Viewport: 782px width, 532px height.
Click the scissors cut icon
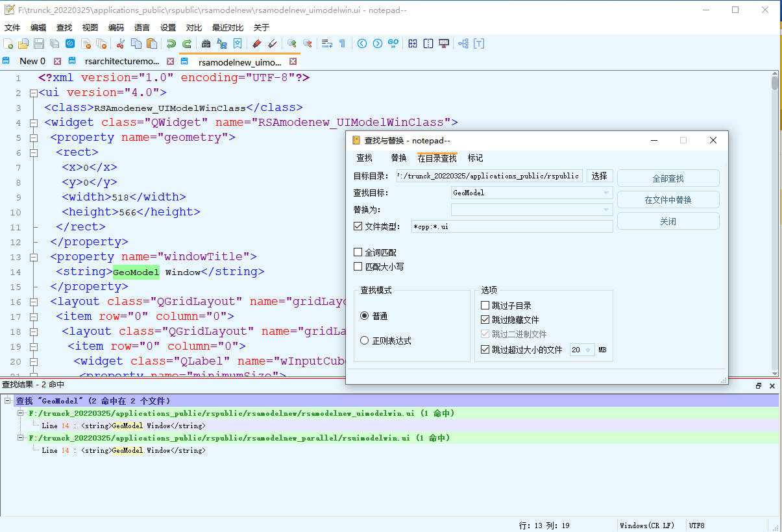pyautogui.click(x=121, y=43)
